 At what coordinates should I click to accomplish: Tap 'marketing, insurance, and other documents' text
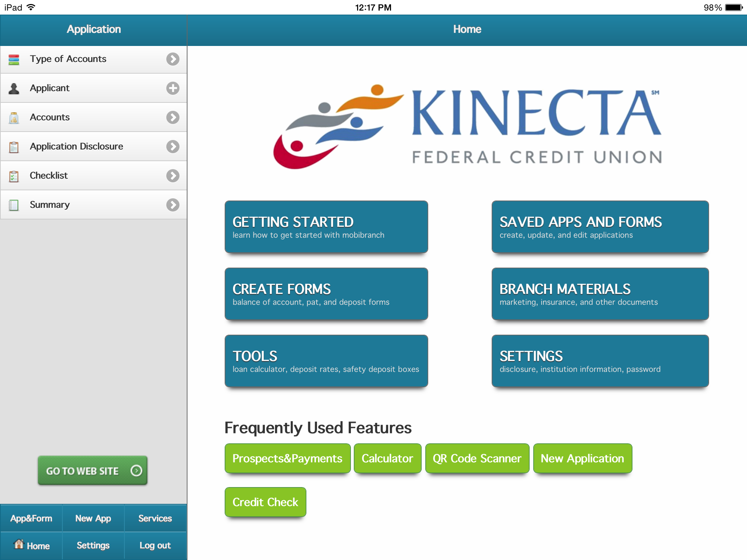click(579, 302)
